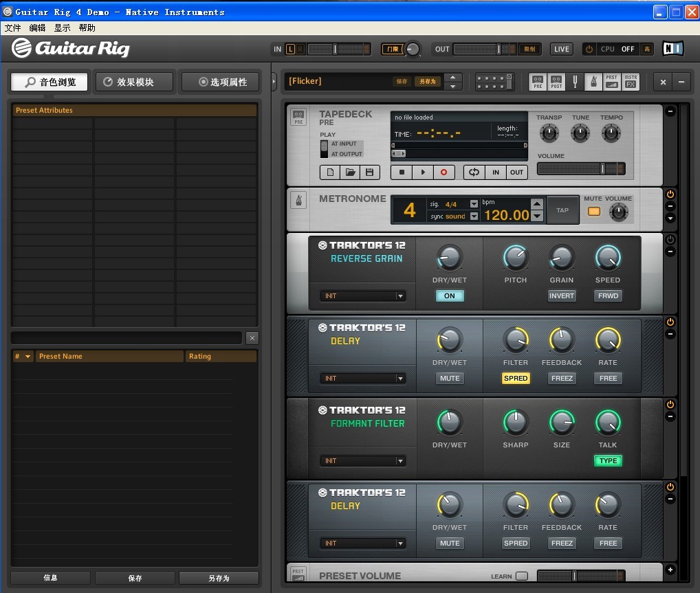Toggle INVERT on Reverse Grain
The width and height of the screenshot is (700, 593).
562,296
